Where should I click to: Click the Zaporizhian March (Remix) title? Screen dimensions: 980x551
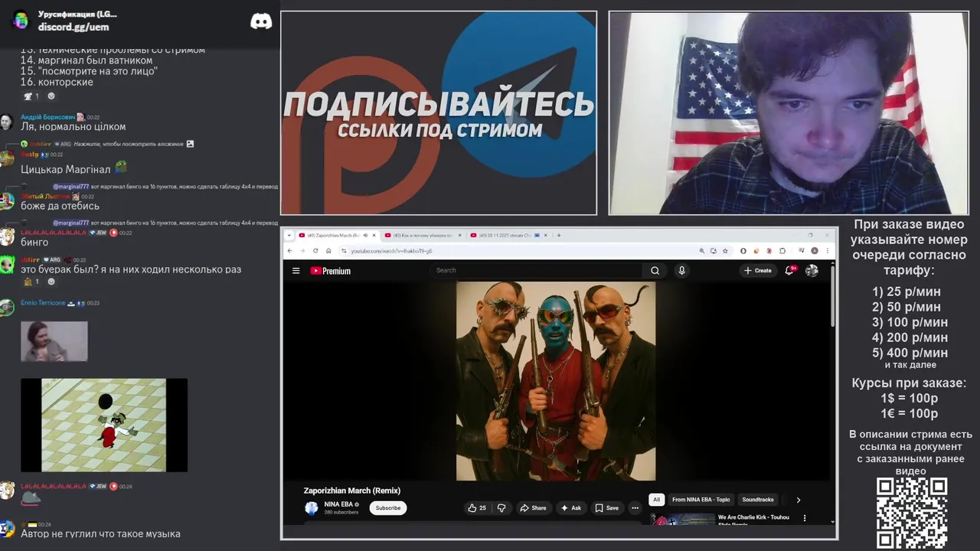tap(352, 491)
